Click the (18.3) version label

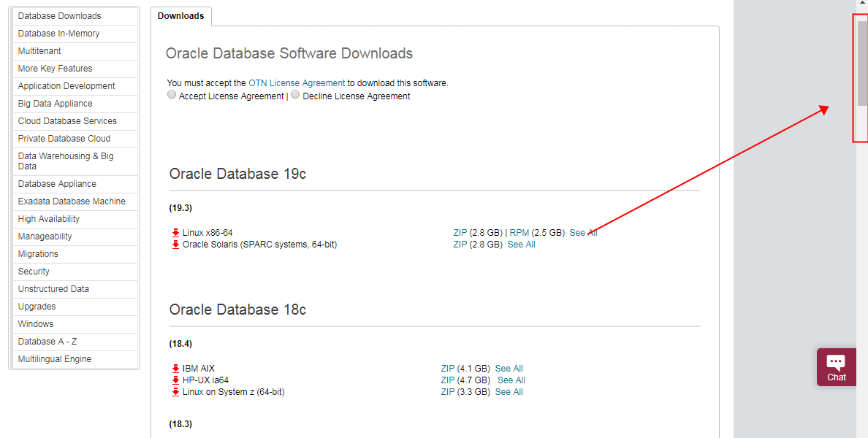(x=180, y=423)
